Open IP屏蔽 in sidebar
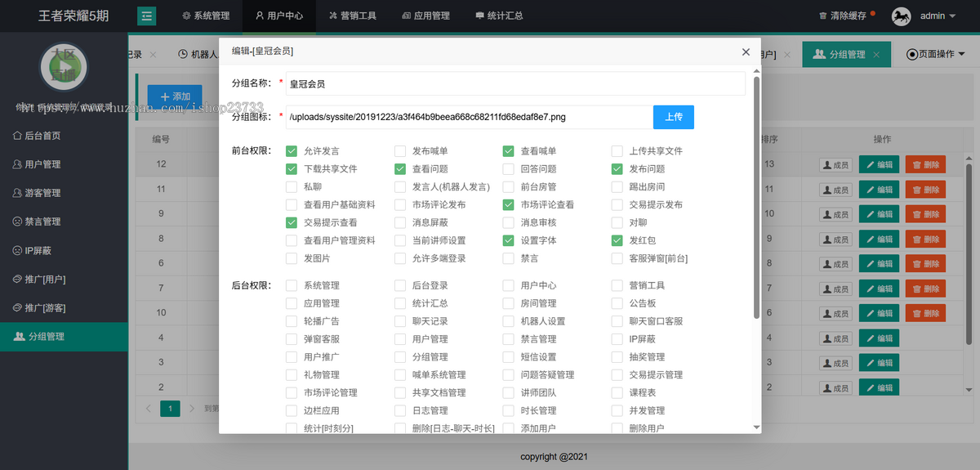Viewport: 980px width, 470px height. (x=64, y=250)
